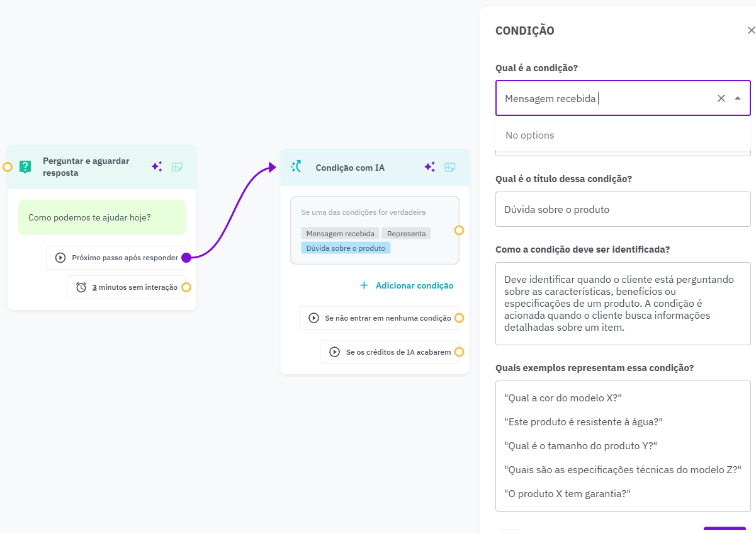This screenshot has height=533, width=756.
Task: Collapse the condition dropdown arrow
Action: pyautogui.click(x=738, y=98)
